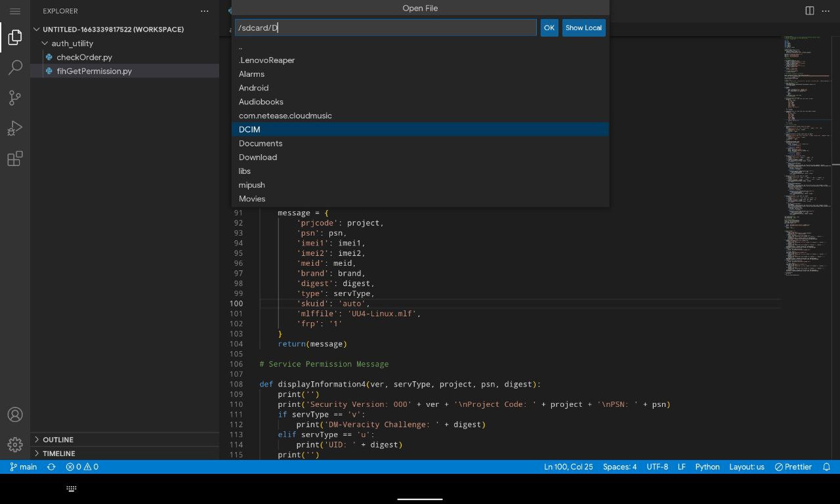
Task: Open the Manage gear settings
Action: click(15, 445)
